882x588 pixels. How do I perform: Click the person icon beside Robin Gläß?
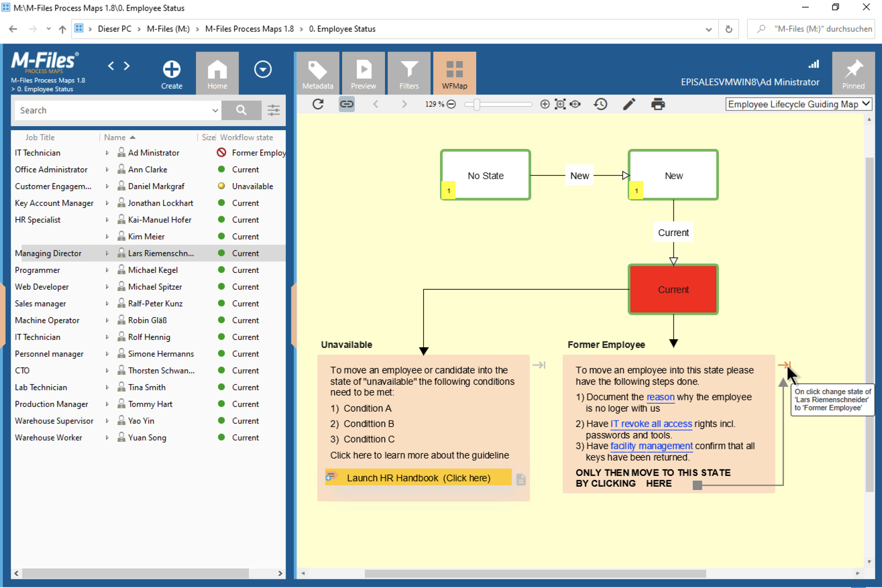point(121,320)
